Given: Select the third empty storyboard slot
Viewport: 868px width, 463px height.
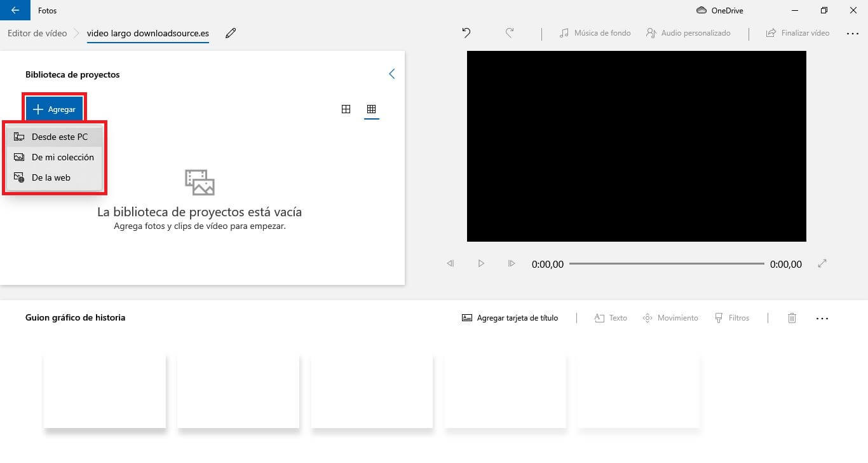Looking at the screenshot, I should (x=372, y=391).
